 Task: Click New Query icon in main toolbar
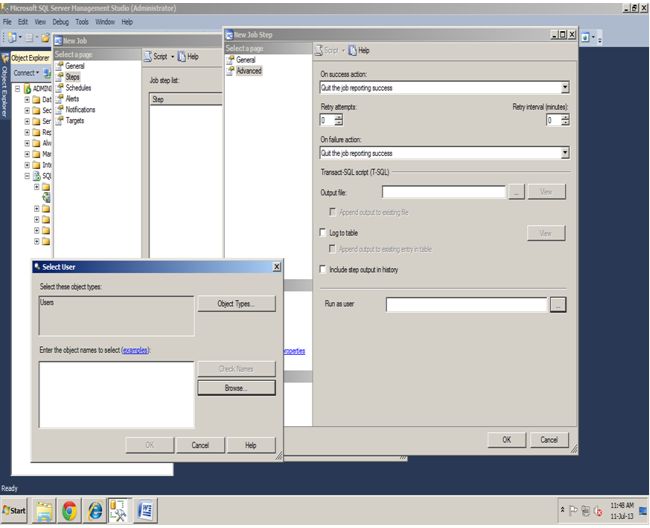(x=12, y=38)
